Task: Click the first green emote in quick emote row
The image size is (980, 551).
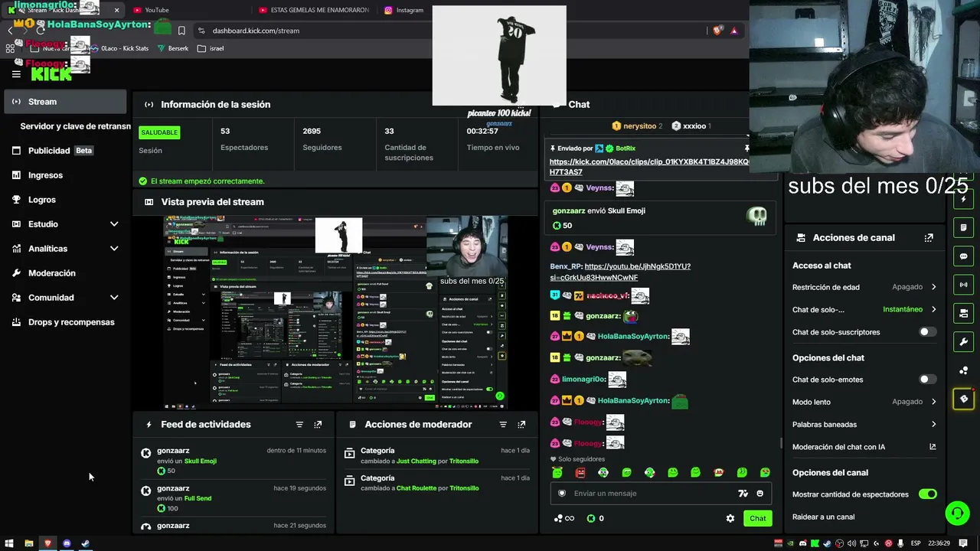Action: tap(557, 473)
